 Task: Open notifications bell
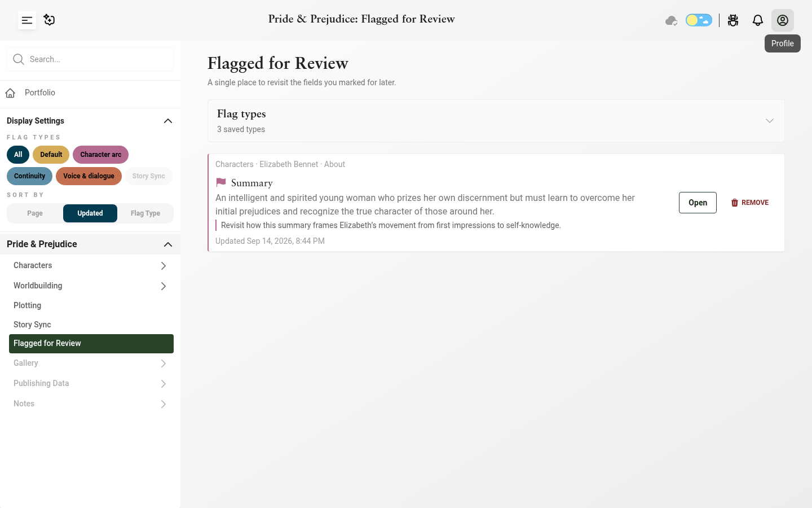tap(758, 20)
